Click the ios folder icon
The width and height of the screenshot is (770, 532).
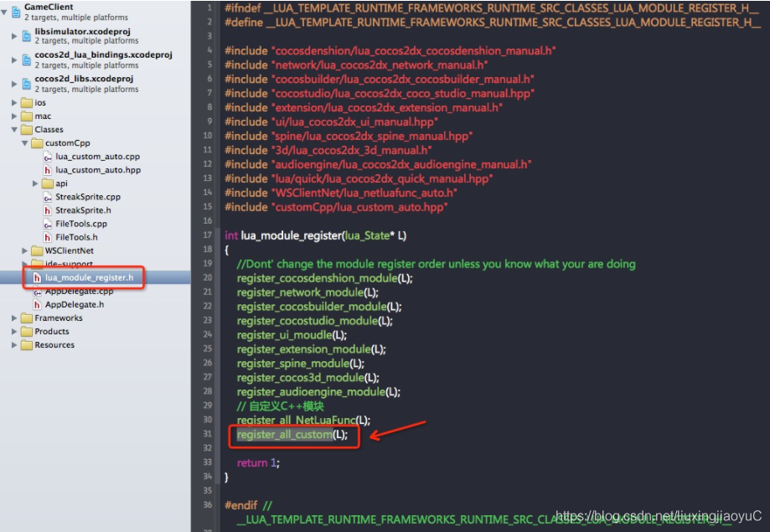tap(27, 103)
